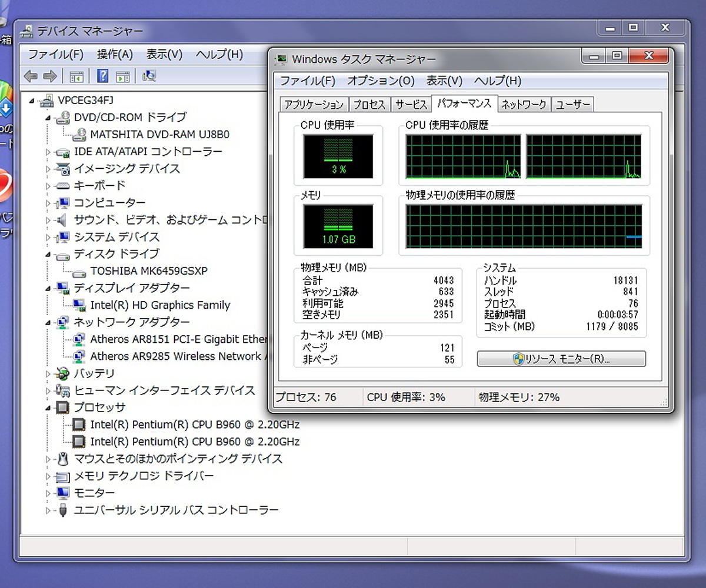706x588 pixels.
Task: Click the バッテリ battery icon
Action: point(63,373)
